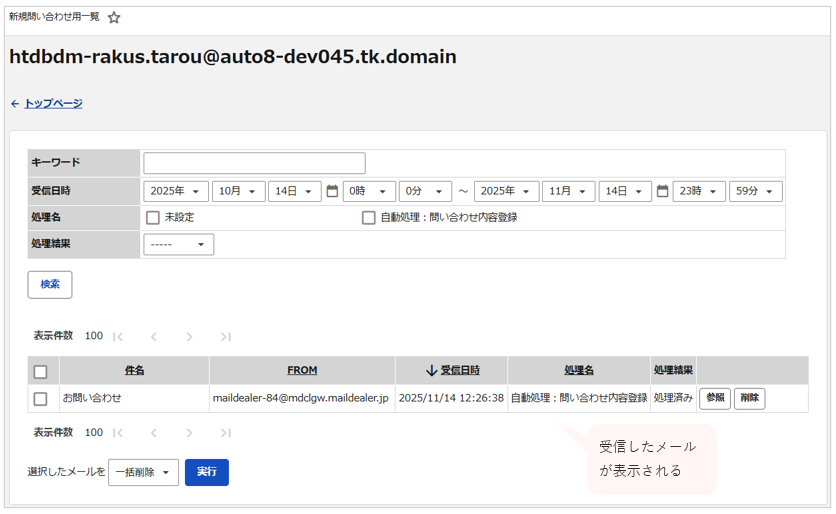Go to next page in upper pagination
This screenshot has height=514, width=836.
(189, 336)
